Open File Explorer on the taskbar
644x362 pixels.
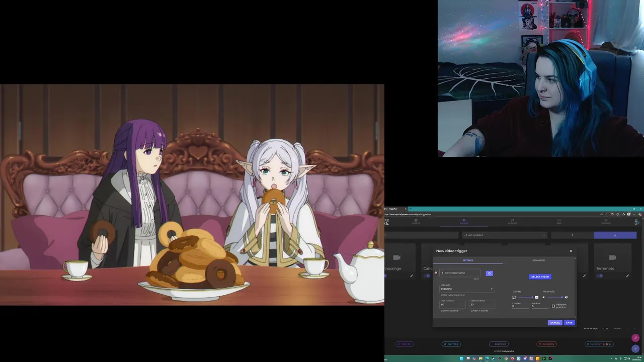click(x=480, y=358)
